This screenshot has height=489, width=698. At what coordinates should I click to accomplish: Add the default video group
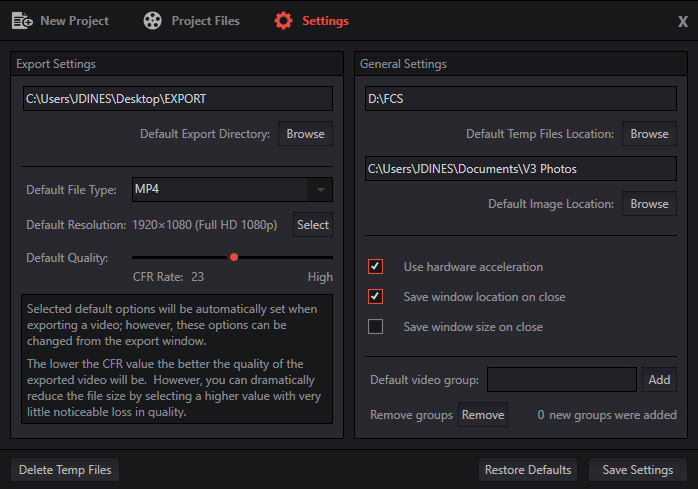click(659, 379)
